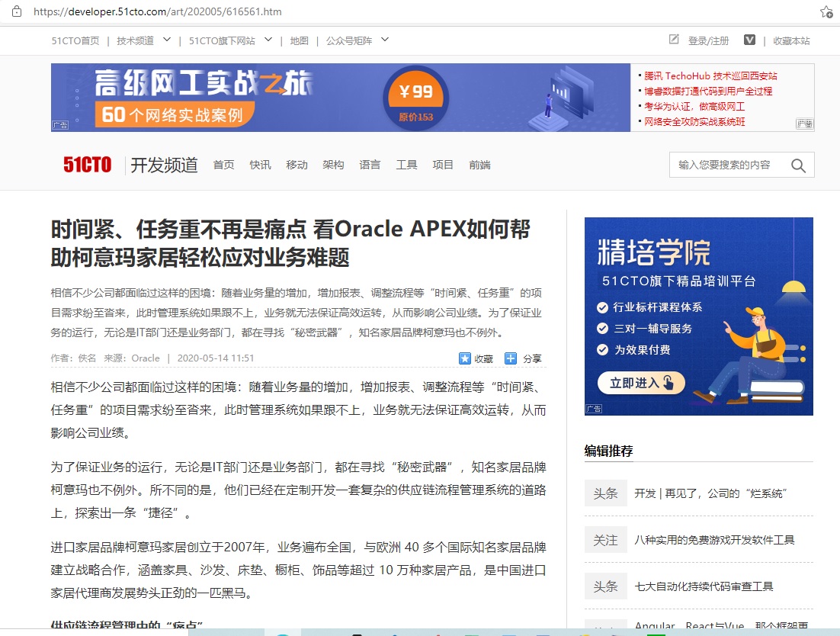The height and width of the screenshot is (636, 840).
Task: Open the 51CTO首页 link
Action: coord(75,40)
